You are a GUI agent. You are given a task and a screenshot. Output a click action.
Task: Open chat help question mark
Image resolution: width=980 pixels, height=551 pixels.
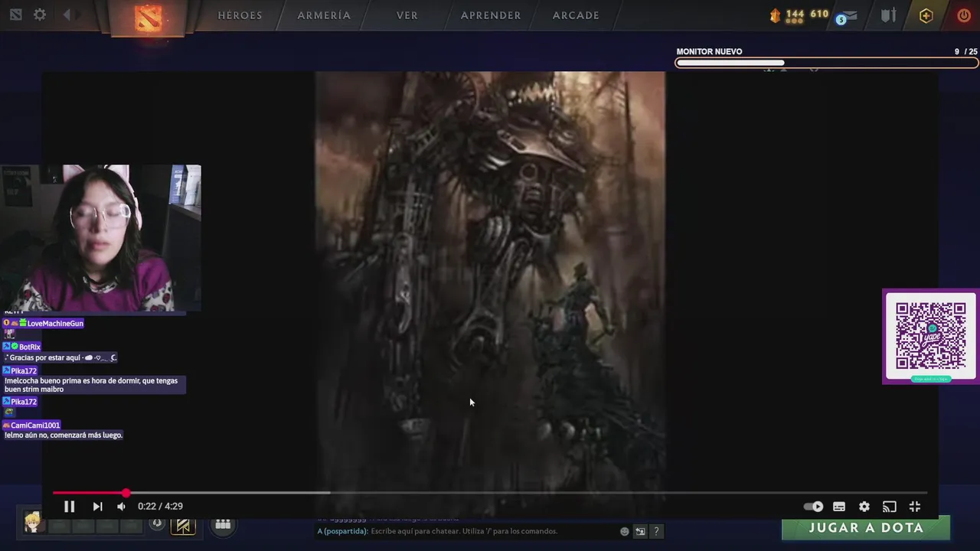(x=656, y=531)
